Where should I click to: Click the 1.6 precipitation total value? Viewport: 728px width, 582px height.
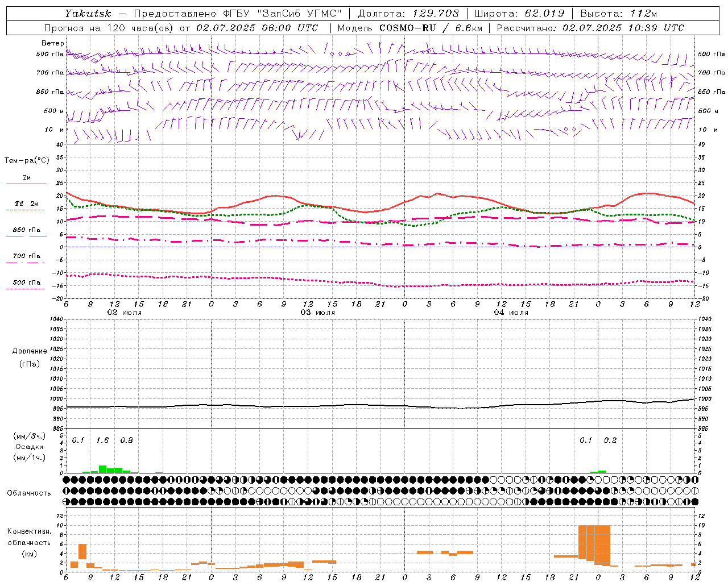click(x=102, y=440)
